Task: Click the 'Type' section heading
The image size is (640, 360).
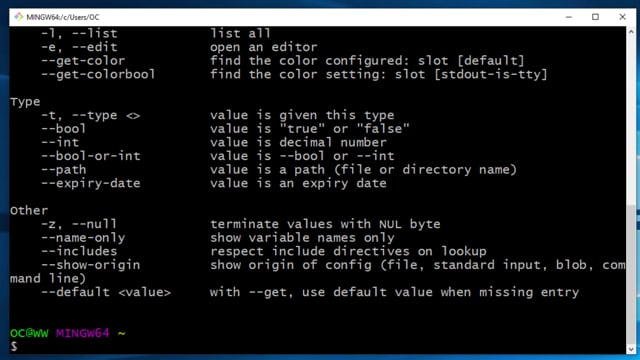Action: coord(25,102)
